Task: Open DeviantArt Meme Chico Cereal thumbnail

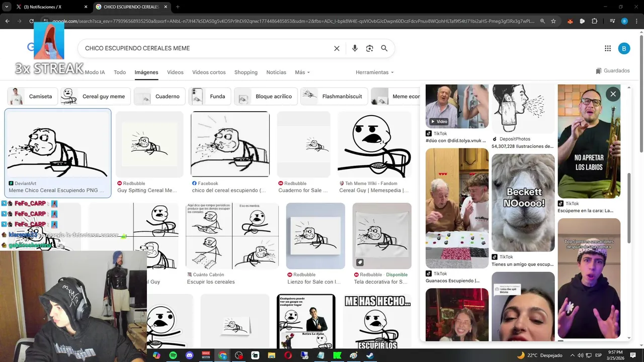Action: pos(58,144)
